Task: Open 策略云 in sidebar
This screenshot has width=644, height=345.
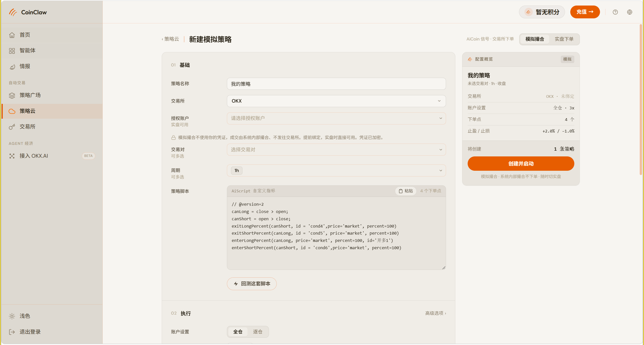Action: pyautogui.click(x=52, y=111)
